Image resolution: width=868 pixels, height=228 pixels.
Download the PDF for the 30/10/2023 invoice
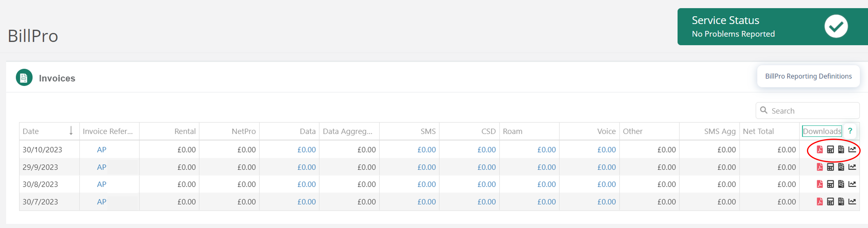[x=819, y=150]
